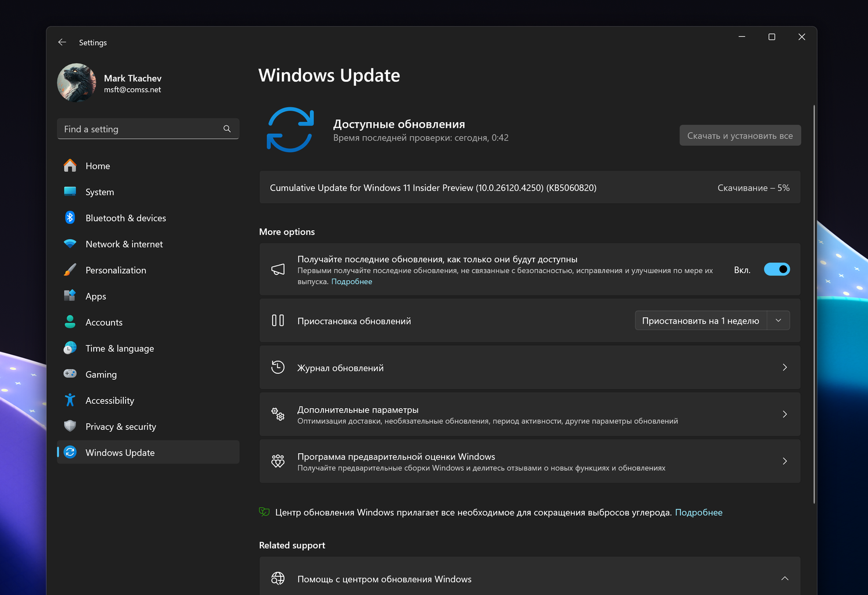
Task: Click the back arrow in Settings title bar
Action: click(62, 42)
